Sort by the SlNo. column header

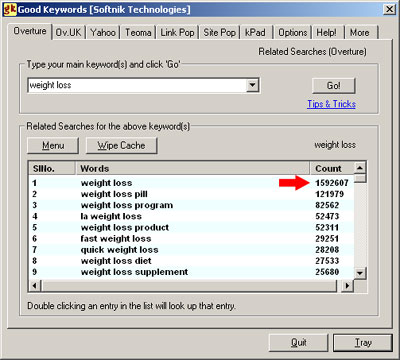52,168
